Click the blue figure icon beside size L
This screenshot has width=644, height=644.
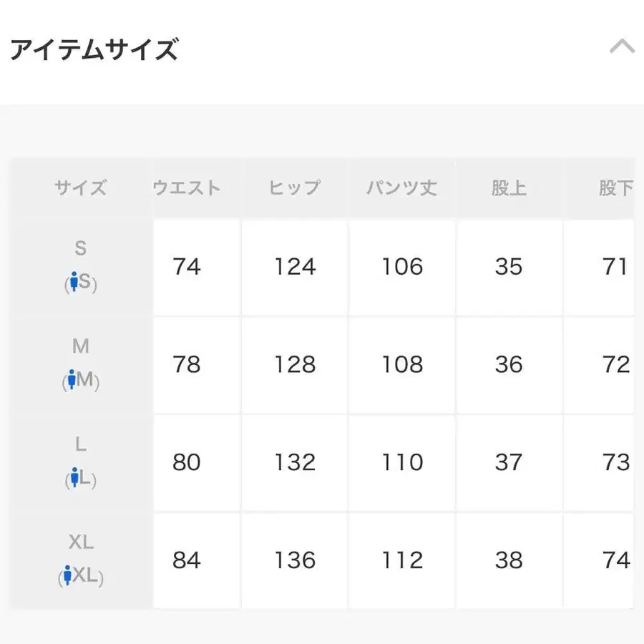[74, 478]
